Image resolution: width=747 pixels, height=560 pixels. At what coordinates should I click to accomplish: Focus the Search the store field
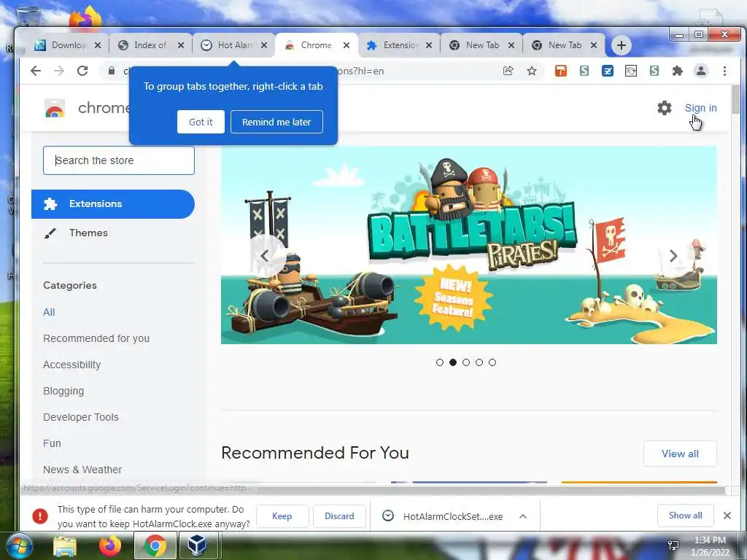[119, 160]
